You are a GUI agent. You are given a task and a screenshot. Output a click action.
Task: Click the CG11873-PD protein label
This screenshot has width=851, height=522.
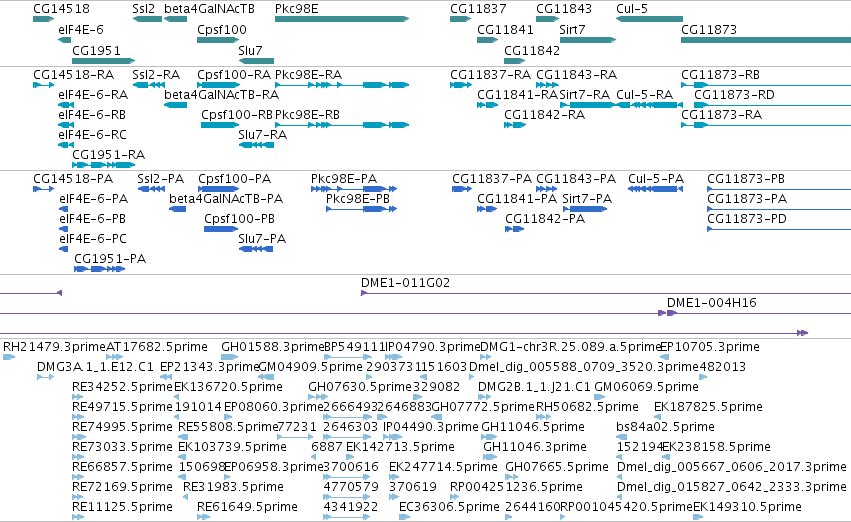click(x=747, y=219)
